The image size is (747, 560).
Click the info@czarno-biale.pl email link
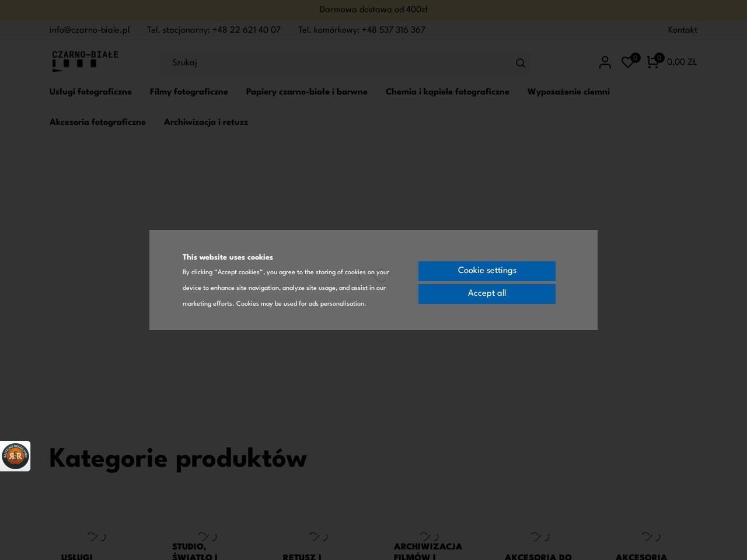click(89, 30)
